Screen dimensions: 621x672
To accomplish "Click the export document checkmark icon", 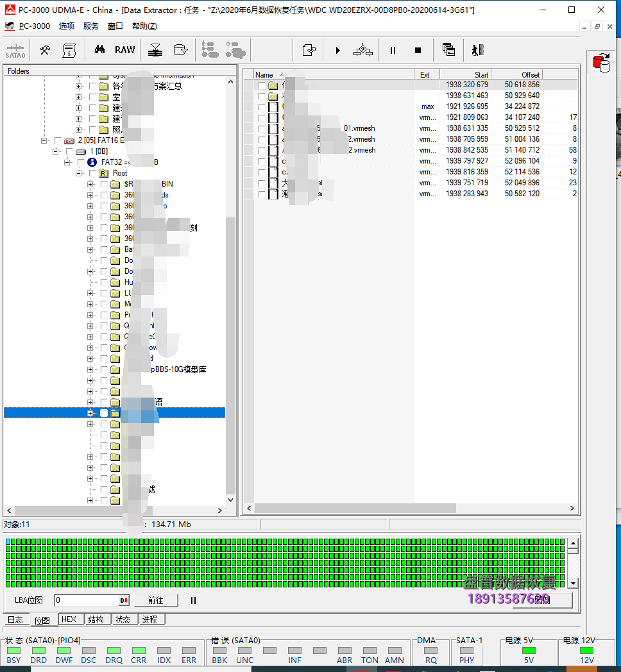I will [309, 50].
